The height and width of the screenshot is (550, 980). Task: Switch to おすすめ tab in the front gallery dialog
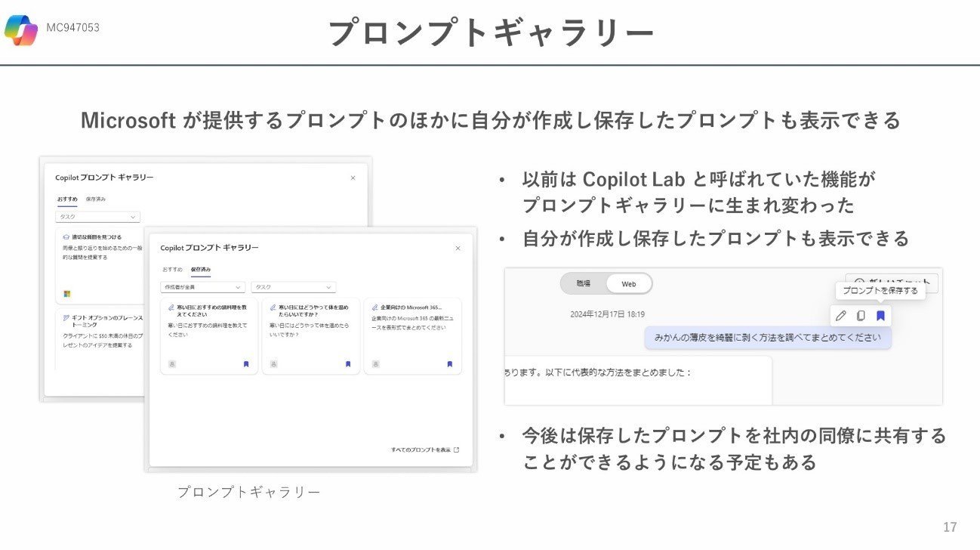click(x=172, y=269)
